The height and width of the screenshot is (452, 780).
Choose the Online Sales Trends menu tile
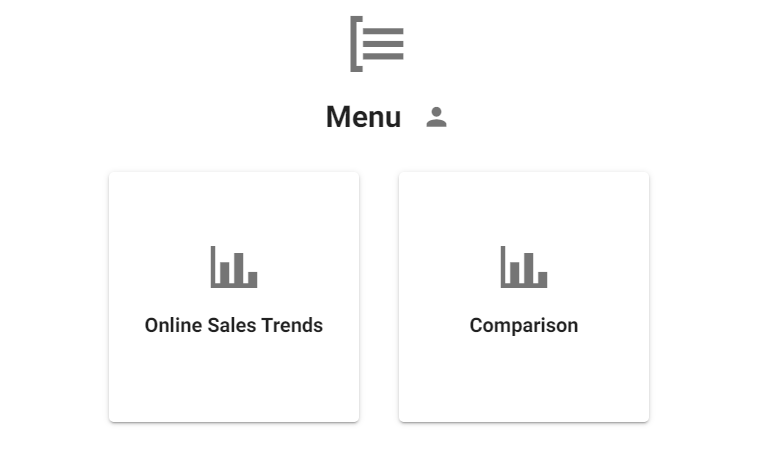234,297
